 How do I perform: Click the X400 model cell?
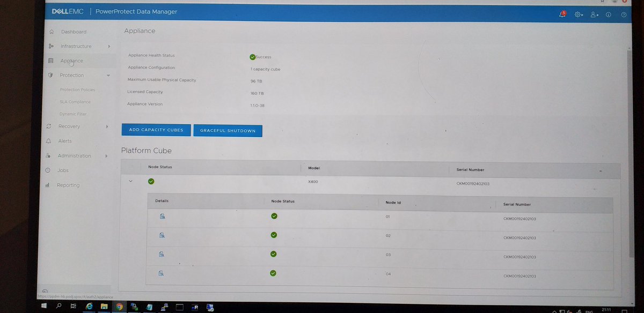pyautogui.click(x=313, y=182)
